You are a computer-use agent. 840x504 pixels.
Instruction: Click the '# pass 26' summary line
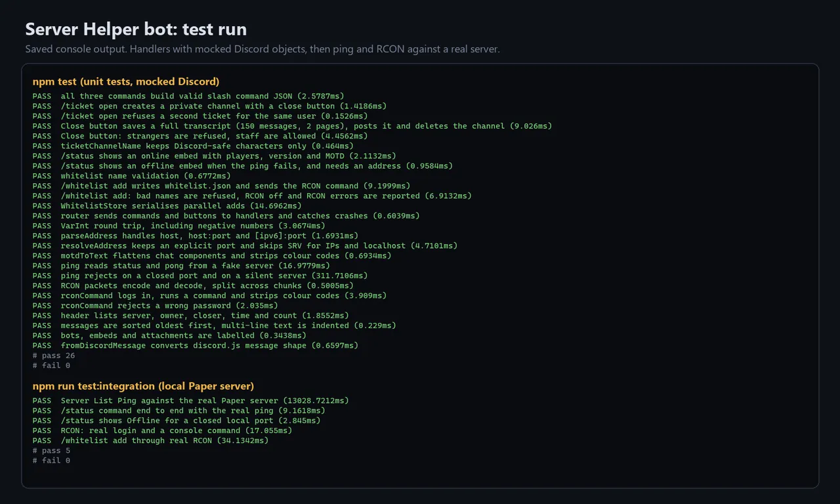(x=54, y=355)
